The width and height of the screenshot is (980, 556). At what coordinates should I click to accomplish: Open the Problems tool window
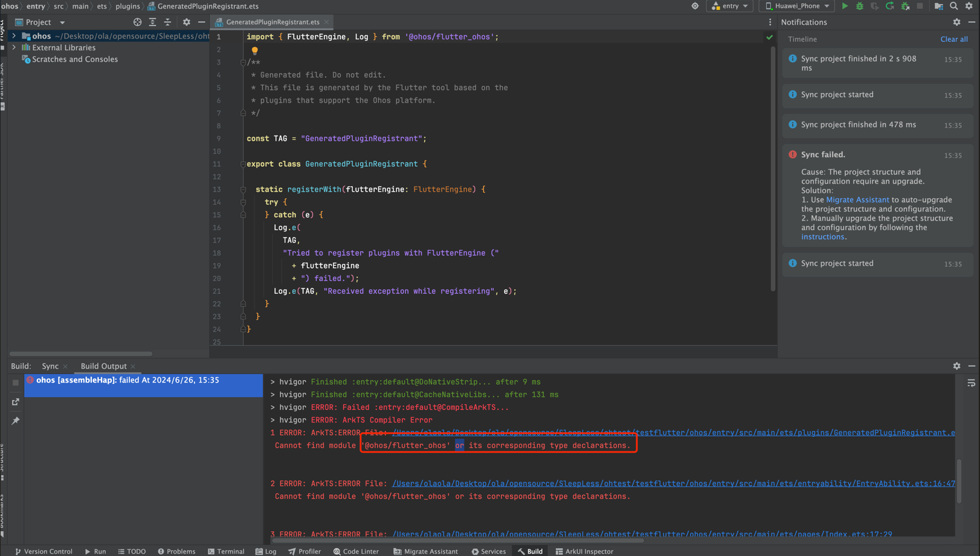[x=176, y=551]
